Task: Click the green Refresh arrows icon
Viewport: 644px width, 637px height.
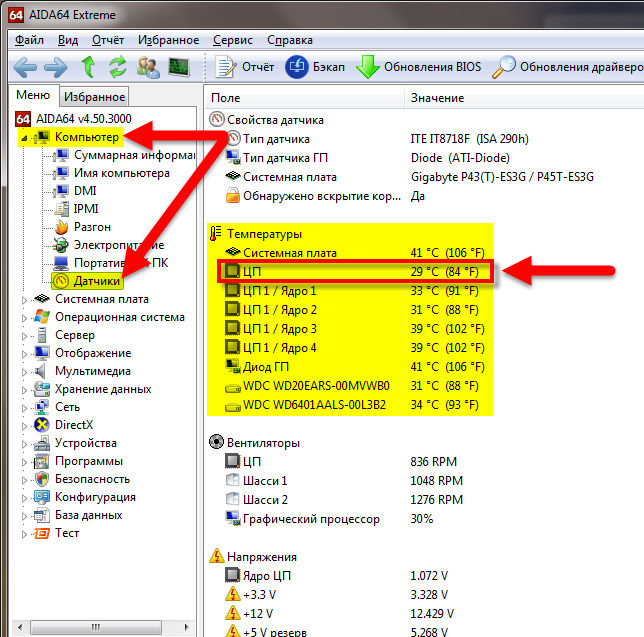Action: 118,67
